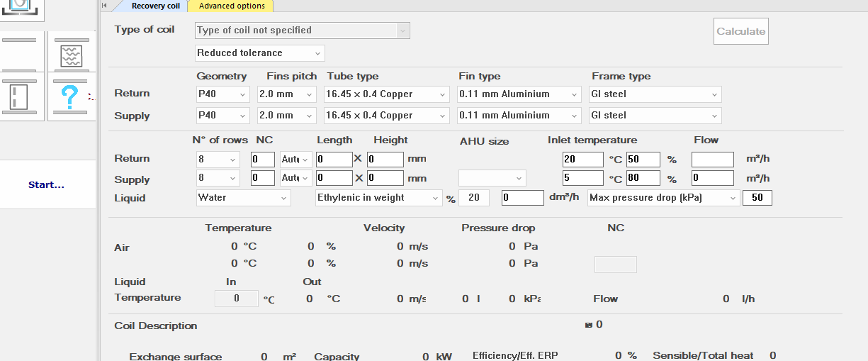The width and height of the screenshot is (868, 361).
Task: Click the Liquid In temperature field
Action: [x=237, y=299]
